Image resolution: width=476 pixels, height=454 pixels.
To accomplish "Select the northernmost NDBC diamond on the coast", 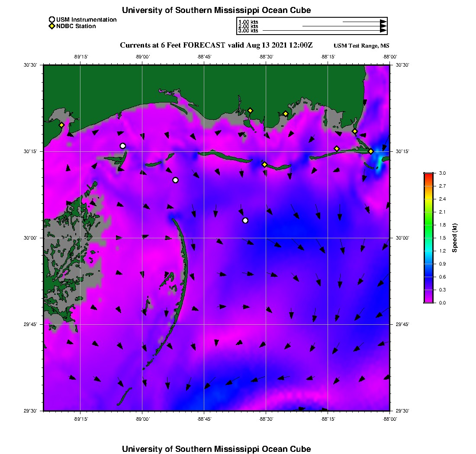I will [x=250, y=110].
